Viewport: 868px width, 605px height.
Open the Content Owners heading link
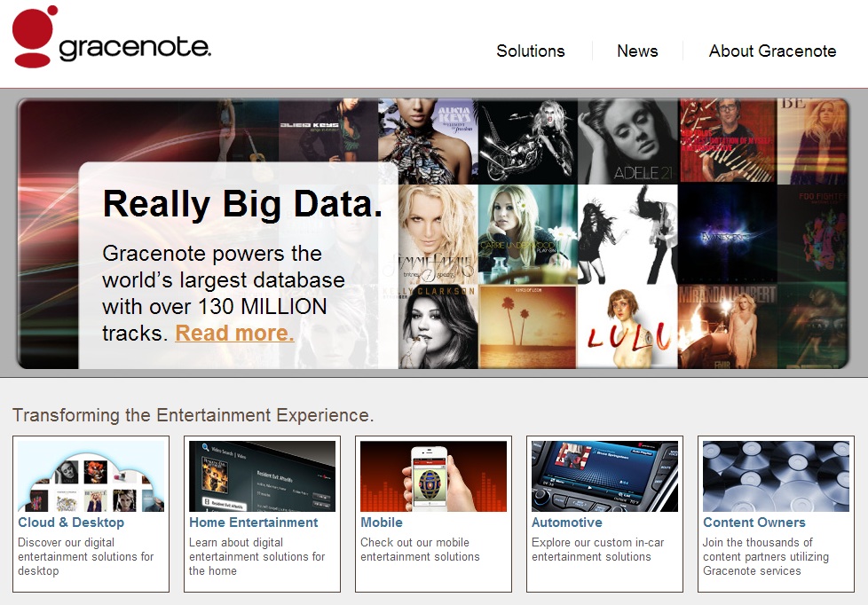pos(754,522)
